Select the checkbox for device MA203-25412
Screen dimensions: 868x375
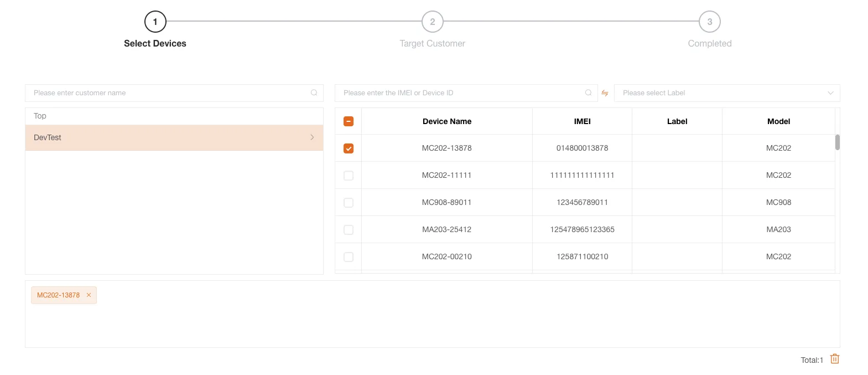[x=349, y=230]
